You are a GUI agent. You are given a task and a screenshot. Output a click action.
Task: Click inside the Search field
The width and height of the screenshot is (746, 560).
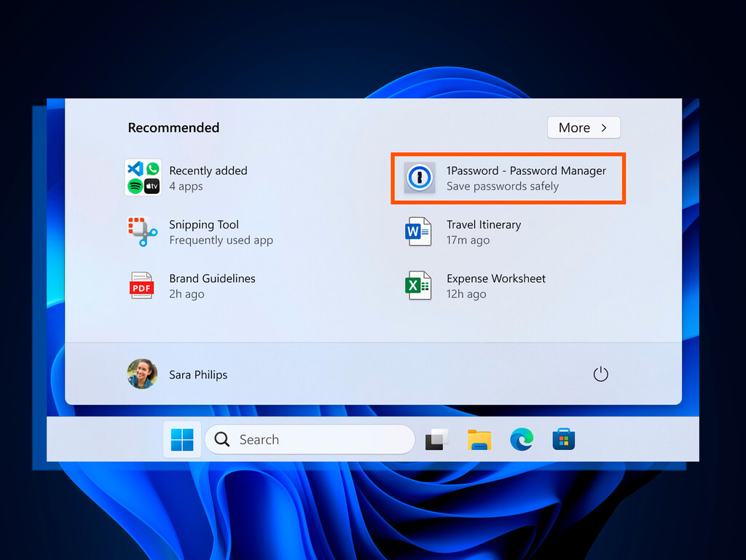coord(310,439)
